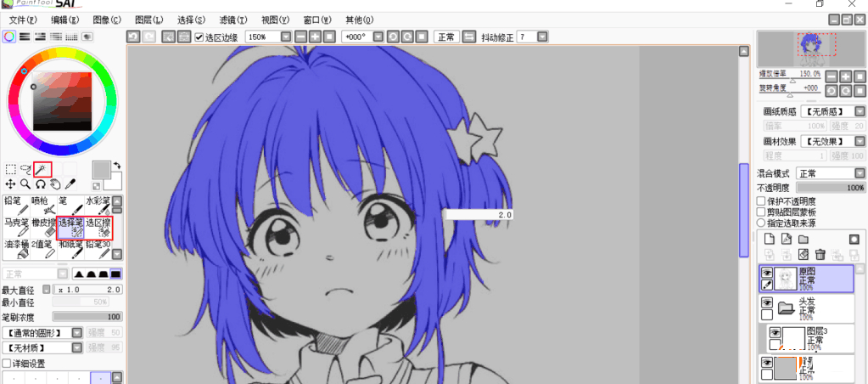Choose the 油漆桶 paint bucket tool
Image resolution: width=868 pixels, height=384 pixels.
tap(15, 250)
